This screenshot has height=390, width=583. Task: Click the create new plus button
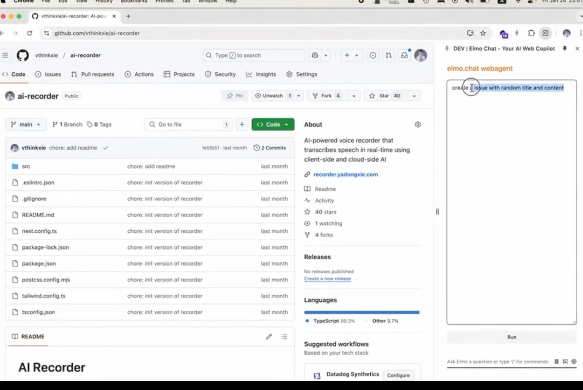[347, 55]
